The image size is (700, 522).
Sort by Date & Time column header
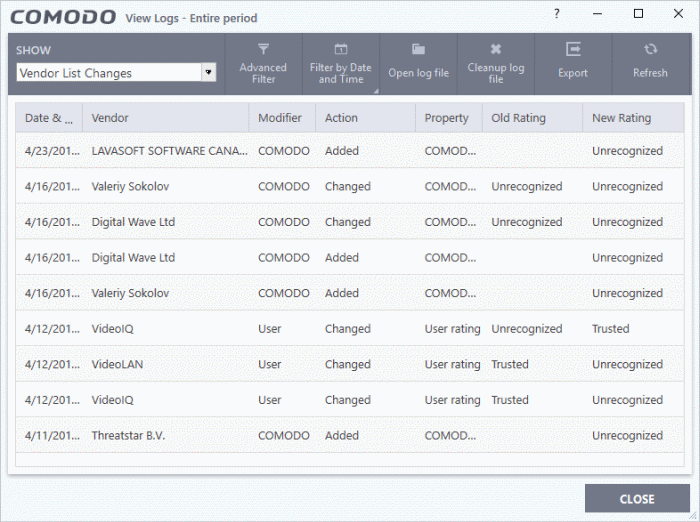[x=49, y=118]
